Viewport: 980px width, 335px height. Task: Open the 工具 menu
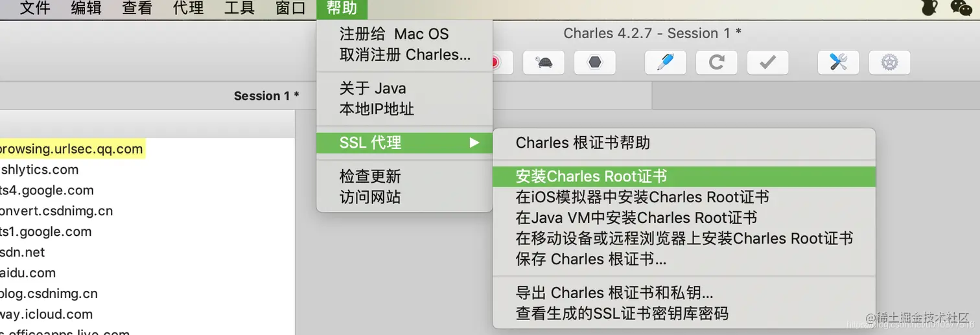pyautogui.click(x=240, y=8)
